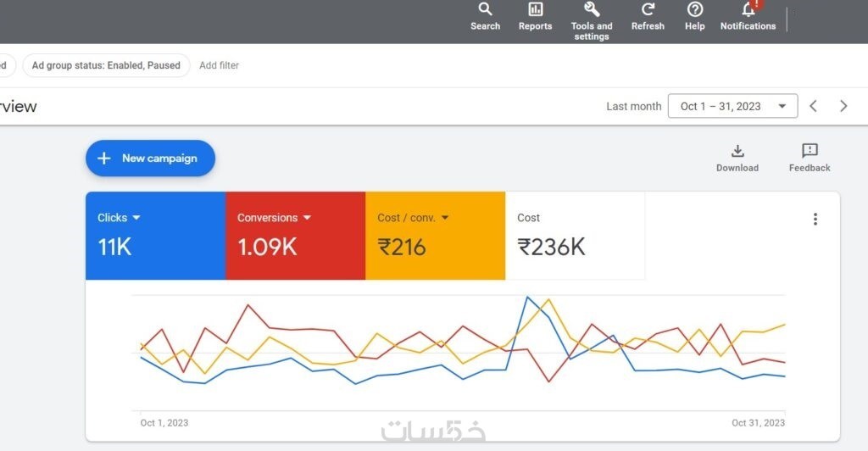Create a New campaign
The image size is (868, 451).
tap(150, 159)
